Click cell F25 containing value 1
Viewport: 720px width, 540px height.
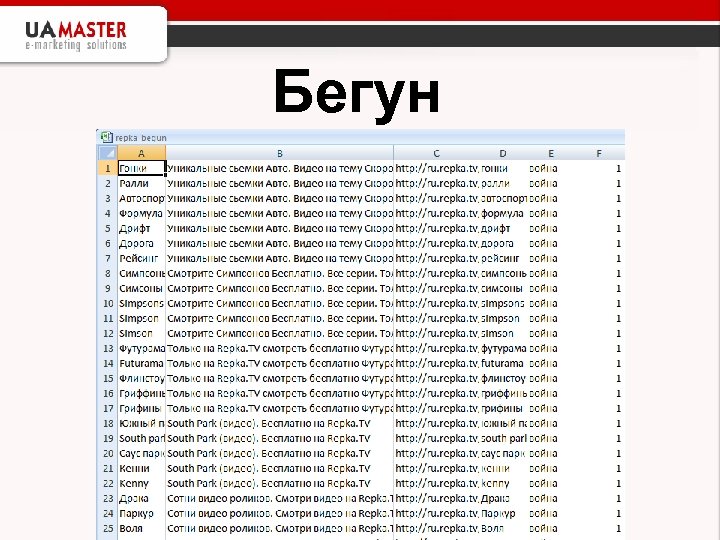click(x=599, y=529)
